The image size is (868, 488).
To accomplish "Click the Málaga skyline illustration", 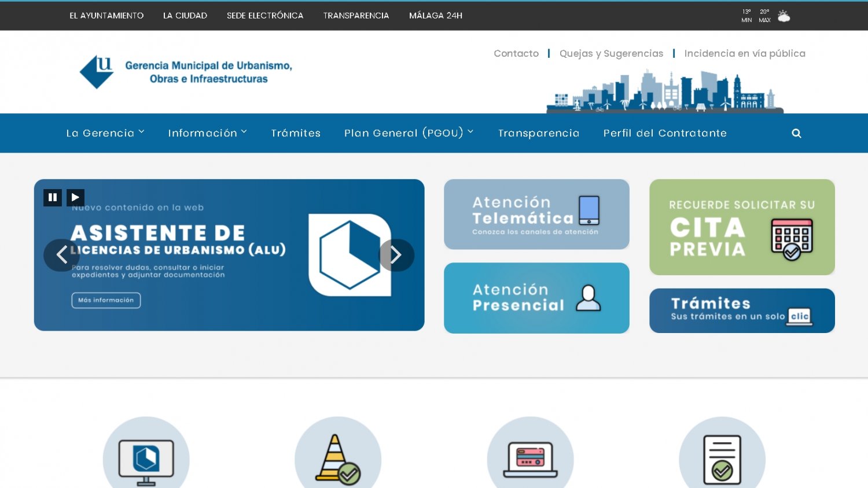I will (x=665, y=91).
